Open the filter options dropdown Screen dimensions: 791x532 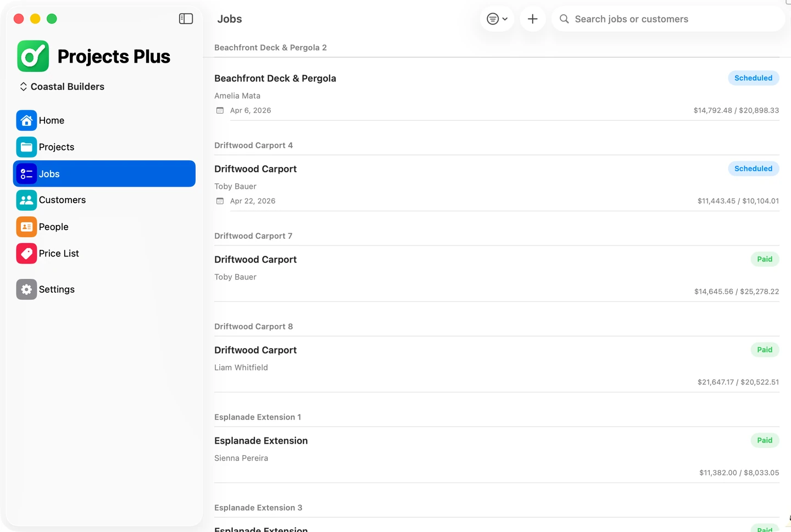coord(497,19)
